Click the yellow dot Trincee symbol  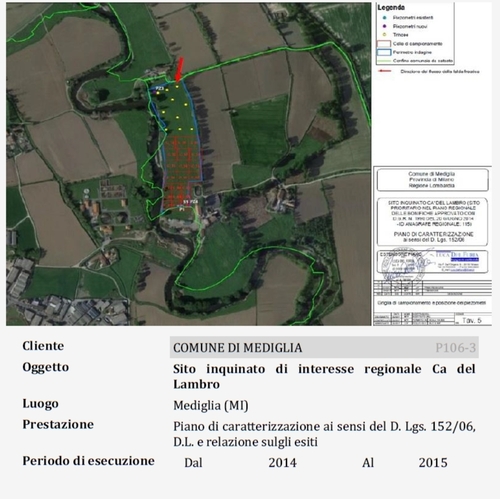coord(385,35)
